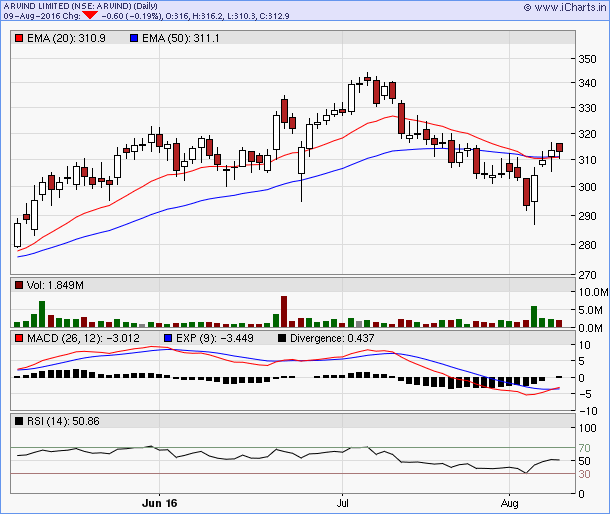Click the RSI 100 axis label
The width and height of the screenshot is (610, 514).
coord(587,428)
